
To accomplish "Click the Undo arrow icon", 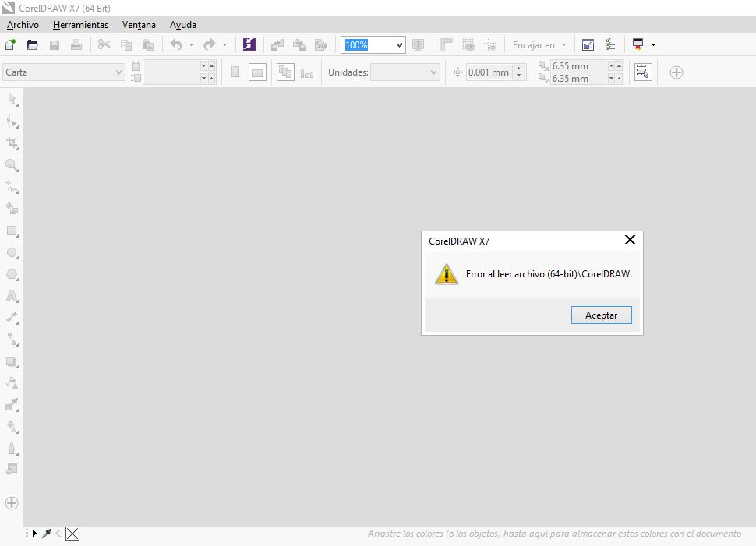I will click(x=176, y=45).
